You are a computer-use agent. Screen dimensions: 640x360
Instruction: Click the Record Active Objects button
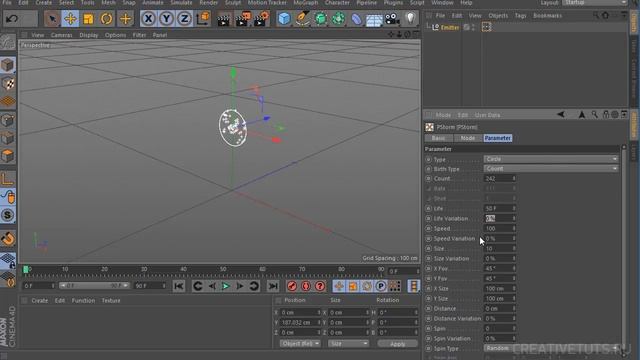click(292, 286)
